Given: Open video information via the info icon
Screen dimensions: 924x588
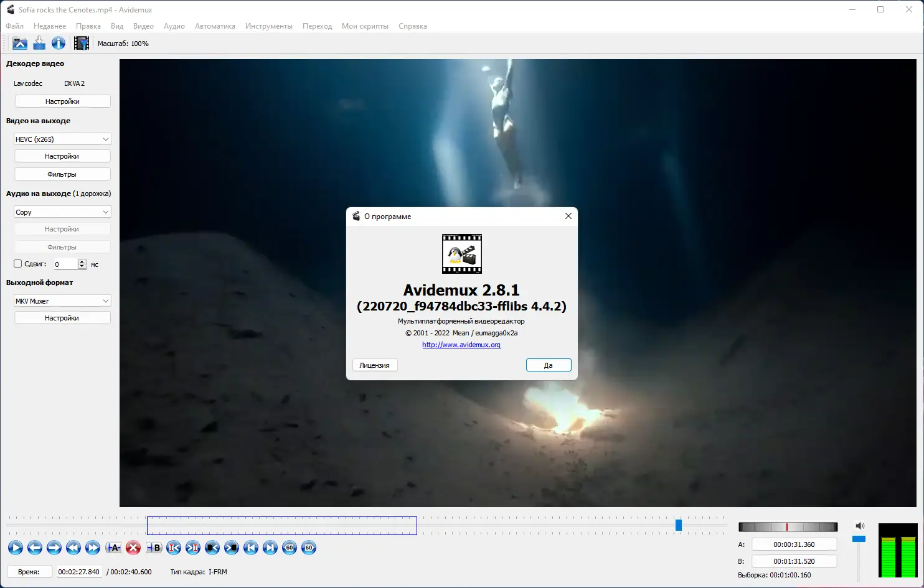Looking at the screenshot, I should 58,43.
